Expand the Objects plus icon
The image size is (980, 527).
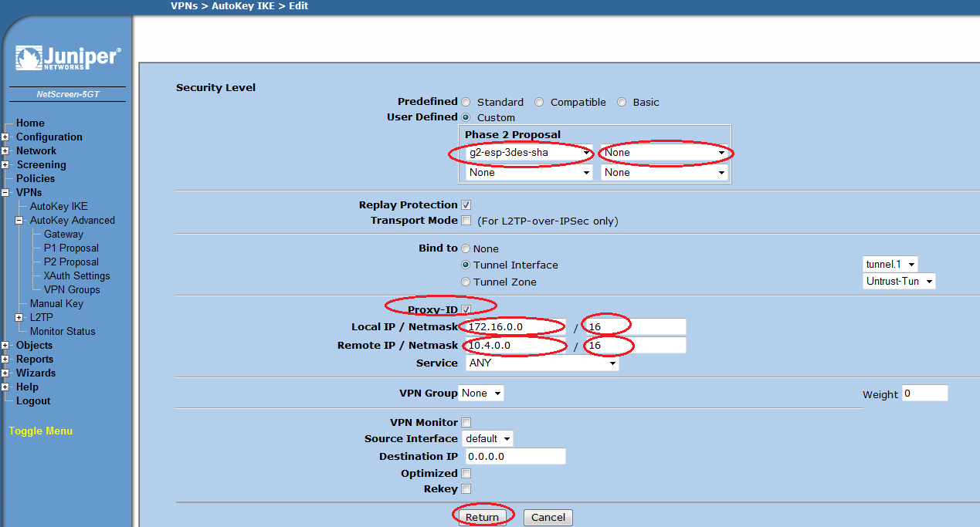5,346
